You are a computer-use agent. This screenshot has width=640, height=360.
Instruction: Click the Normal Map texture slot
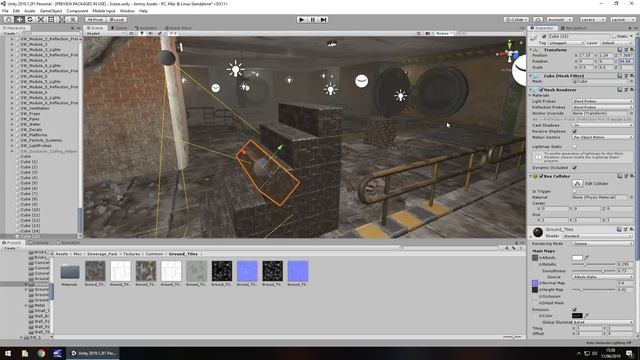tap(535, 283)
